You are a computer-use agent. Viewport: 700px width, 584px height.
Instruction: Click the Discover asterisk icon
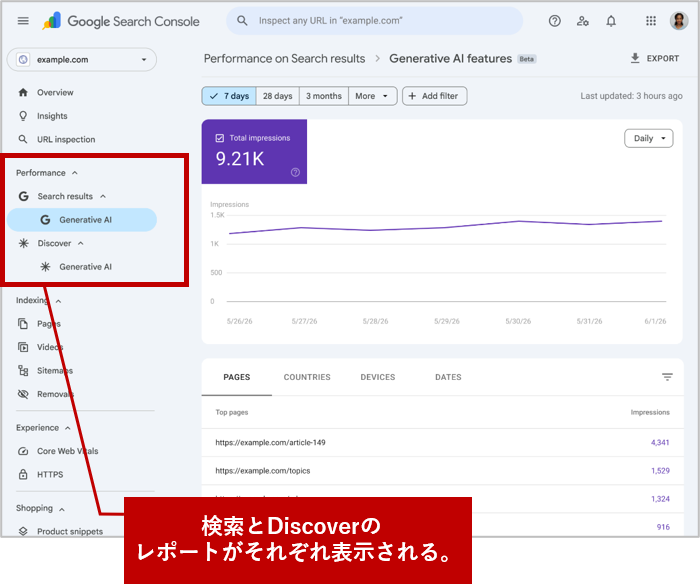pyautogui.click(x=24, y=243)
